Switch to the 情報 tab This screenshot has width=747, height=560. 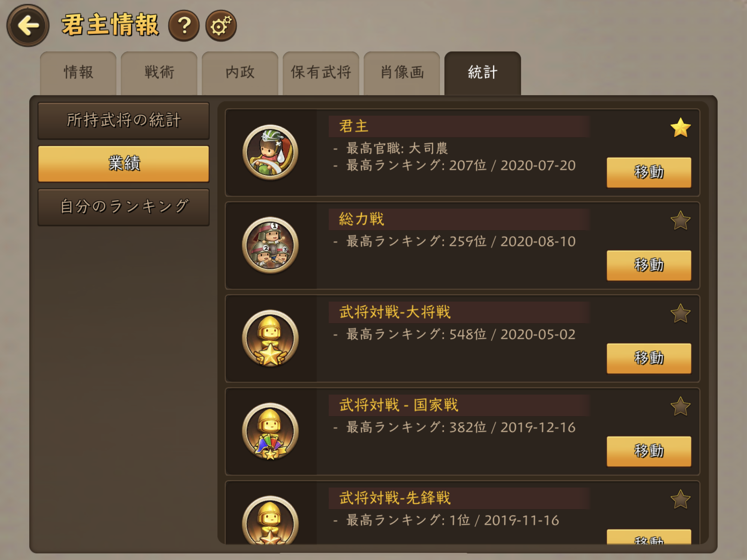coord(78,73)
